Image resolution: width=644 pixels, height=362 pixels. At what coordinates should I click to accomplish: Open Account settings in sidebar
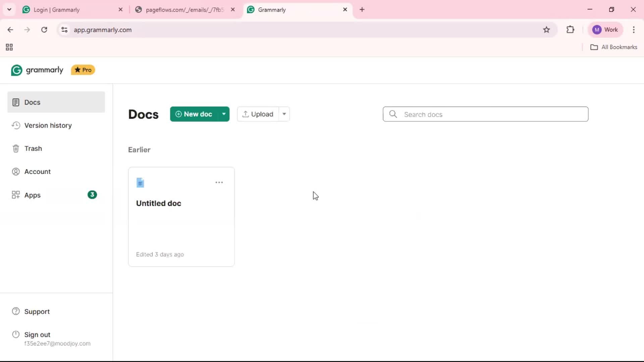click(37, 172)
